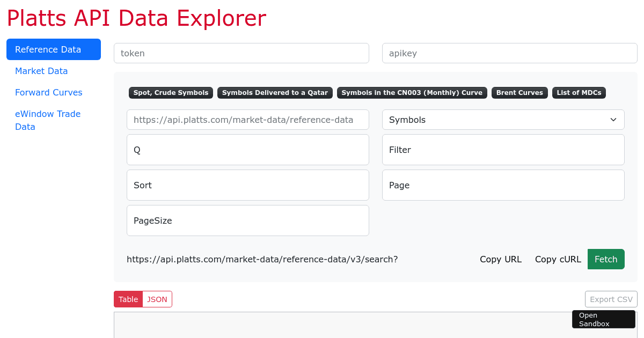Open the eWindow Trade Data section
Viewport: 644px width, 338px height.
48,120
